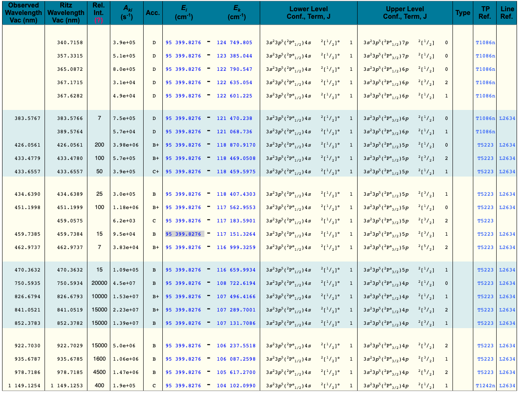The height and width of the screenshot is (396, 532).
Task: Select the Ek value 118 870.9170
Action: click(x=236, y=145)
